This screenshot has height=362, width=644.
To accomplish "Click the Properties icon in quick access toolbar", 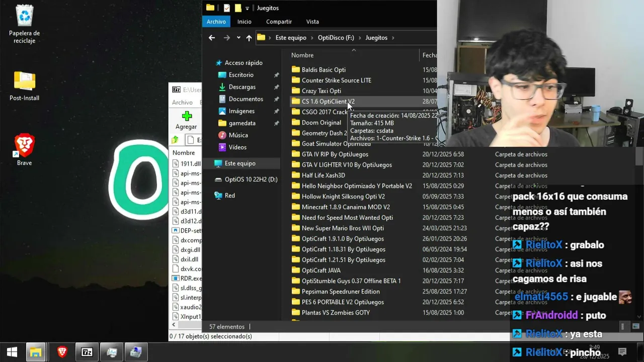I will (227, 8).
